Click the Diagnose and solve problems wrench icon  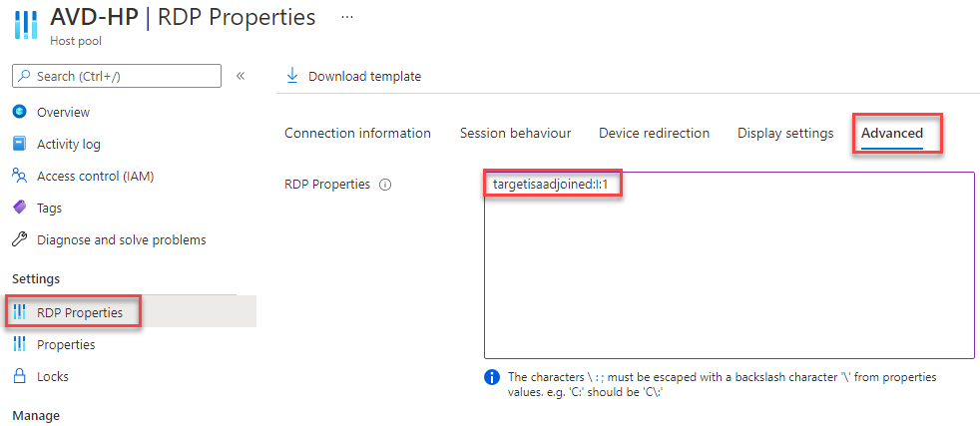pyautogui.click(x=19, y=239)
